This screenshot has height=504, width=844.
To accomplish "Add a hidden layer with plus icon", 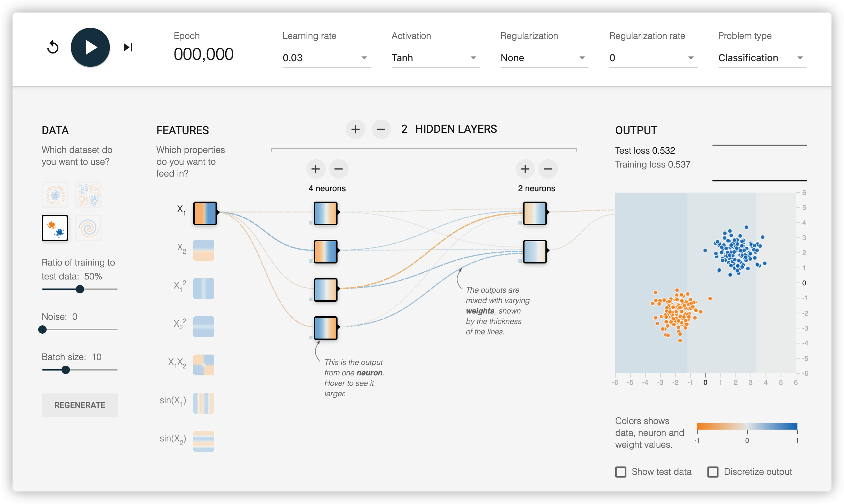I will (x=355, y=129).
